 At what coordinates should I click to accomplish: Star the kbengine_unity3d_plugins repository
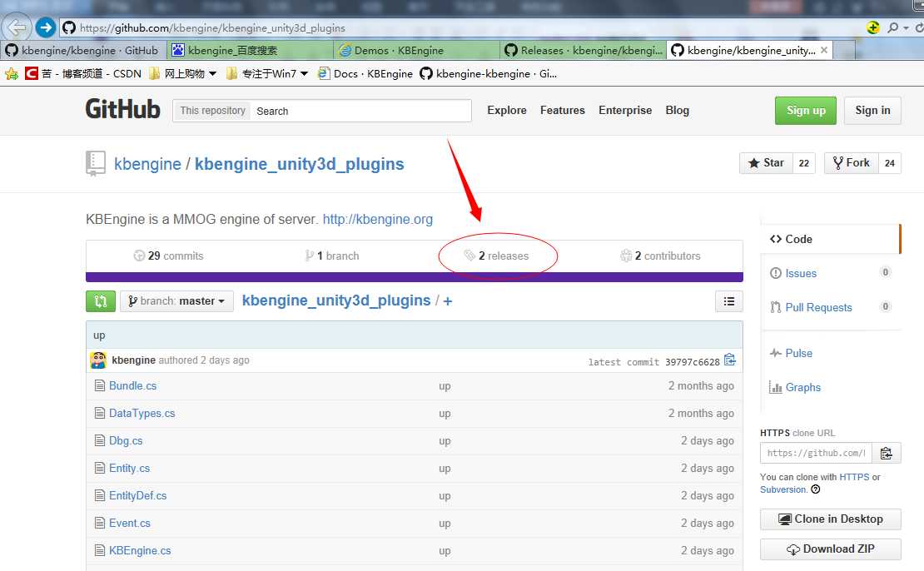click(766, 162)
